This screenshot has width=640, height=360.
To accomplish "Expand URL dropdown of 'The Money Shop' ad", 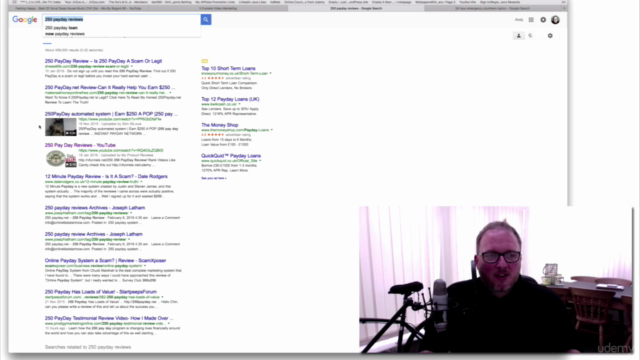I will (271, 130).
